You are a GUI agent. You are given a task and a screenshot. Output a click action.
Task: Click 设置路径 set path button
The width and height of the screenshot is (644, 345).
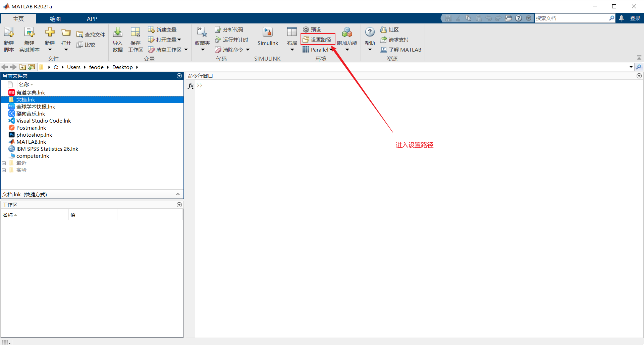pyautogui.click(x=317, y=40)
